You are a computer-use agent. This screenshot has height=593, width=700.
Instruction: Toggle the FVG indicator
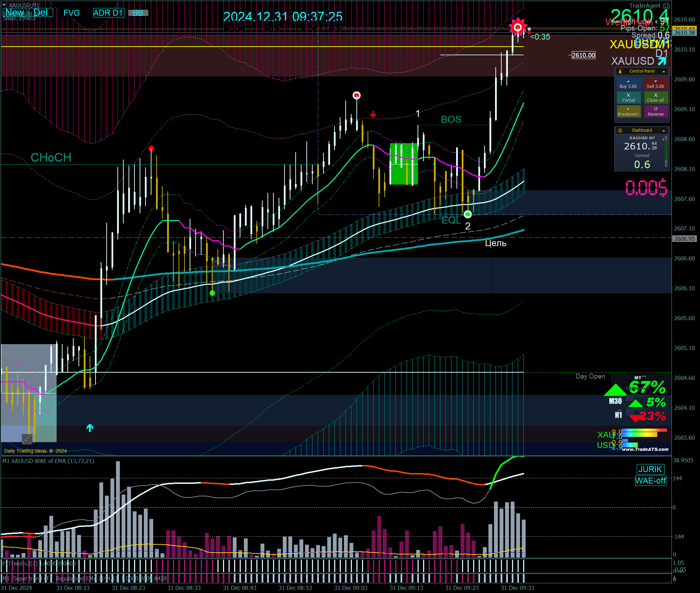pyautogui.click(x=72, y=13)
